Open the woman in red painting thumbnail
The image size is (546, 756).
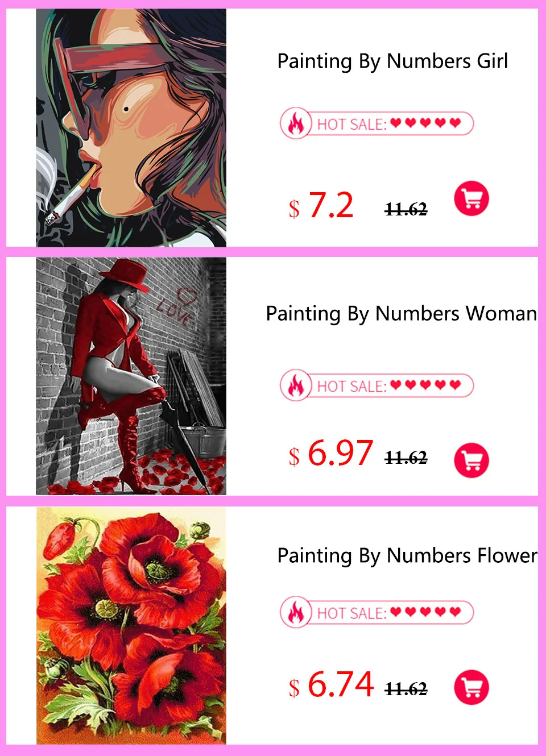pyautogui.click(x=131, y=376)
